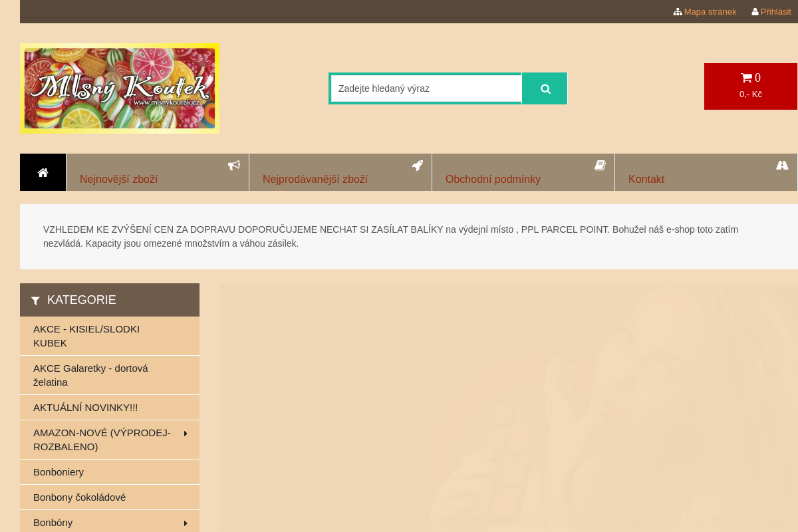Open the Bonboniery category
Screen dimensions: 798x532
tap(110, 472)
